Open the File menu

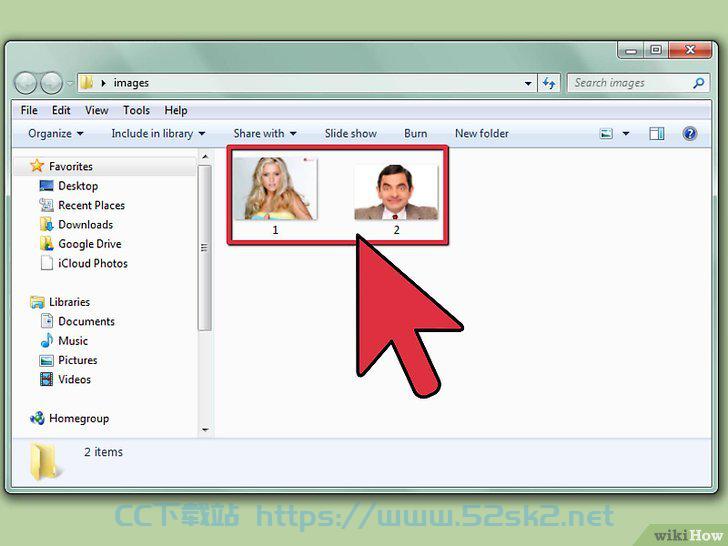[29, 110]
